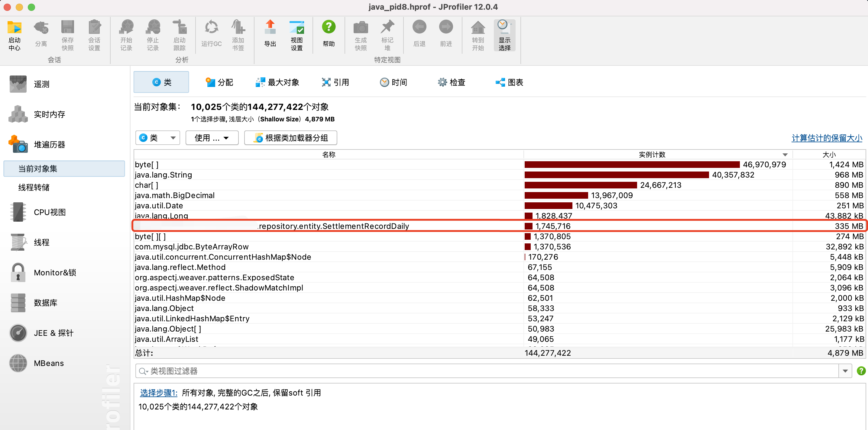
Task: Select the java.lang.reflect.Method row
Action: [499, 267]
